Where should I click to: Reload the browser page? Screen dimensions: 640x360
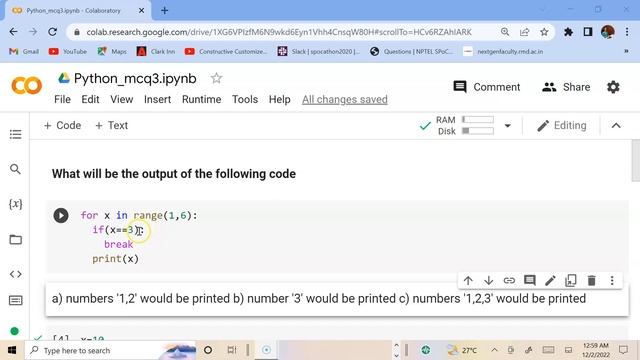[x=52, y=32]
